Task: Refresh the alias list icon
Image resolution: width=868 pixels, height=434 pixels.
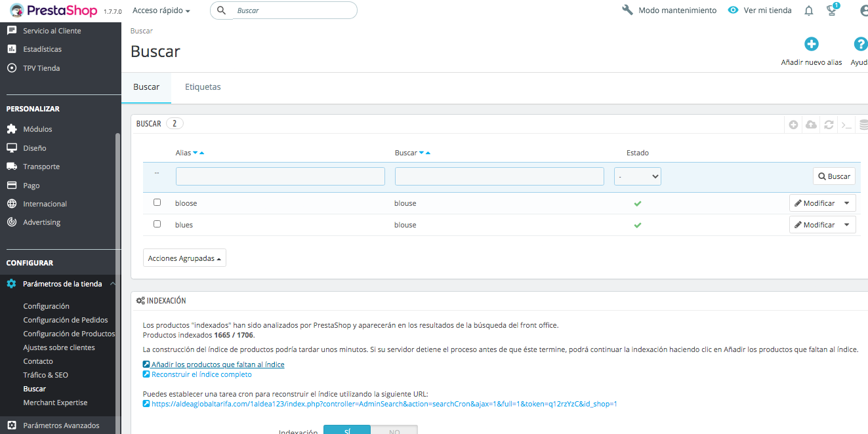Action: pyautogui.click(x=829, y=124)
